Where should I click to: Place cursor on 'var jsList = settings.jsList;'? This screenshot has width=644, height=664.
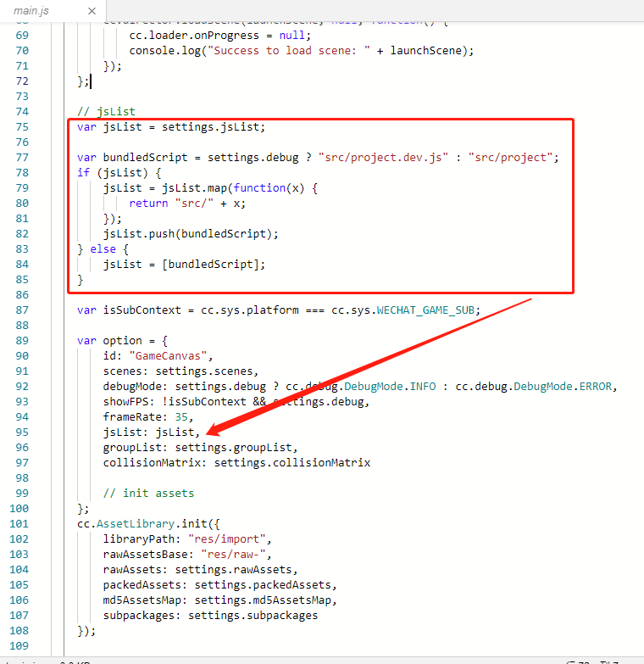[171, 127]
